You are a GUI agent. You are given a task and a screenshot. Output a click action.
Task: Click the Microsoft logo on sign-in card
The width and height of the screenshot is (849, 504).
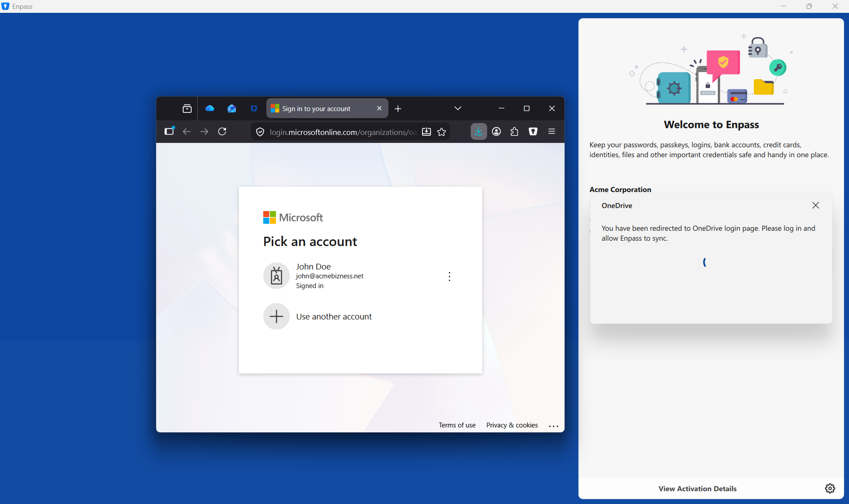coord(293,217)
